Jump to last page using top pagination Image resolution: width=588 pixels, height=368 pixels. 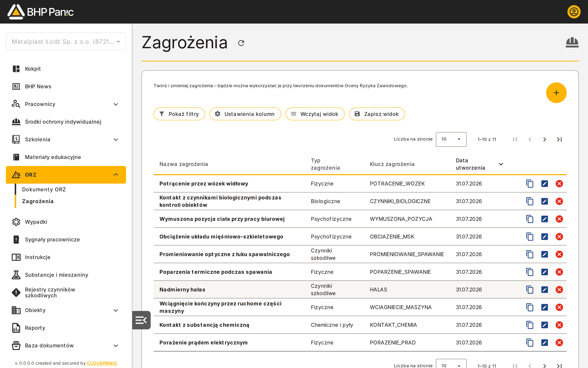[559, 139]
